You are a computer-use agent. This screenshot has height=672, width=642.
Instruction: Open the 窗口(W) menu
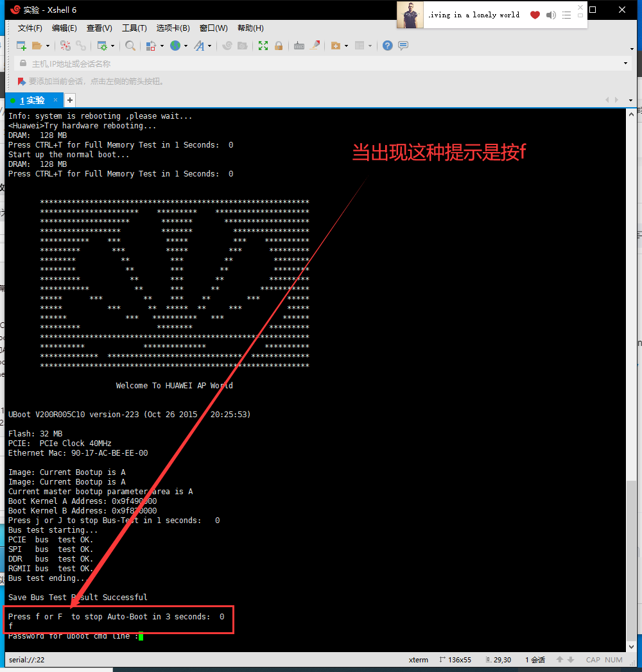(213, 28)
